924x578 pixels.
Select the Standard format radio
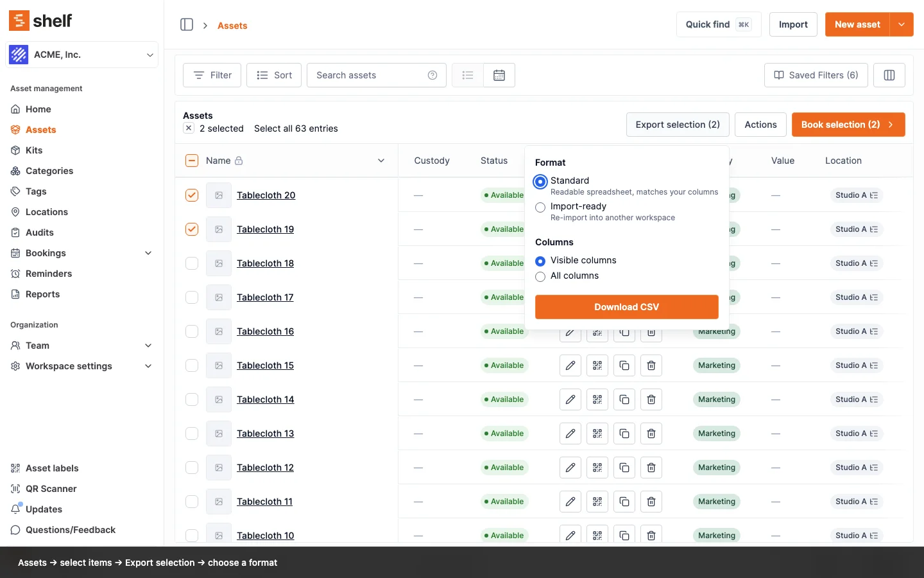click(x=540, y=182)
